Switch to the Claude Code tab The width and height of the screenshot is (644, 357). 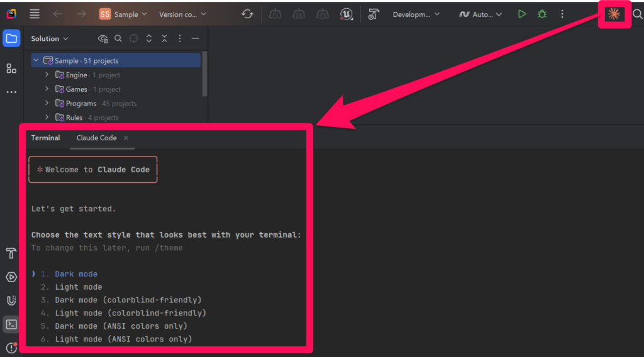(x=96, y=138)
